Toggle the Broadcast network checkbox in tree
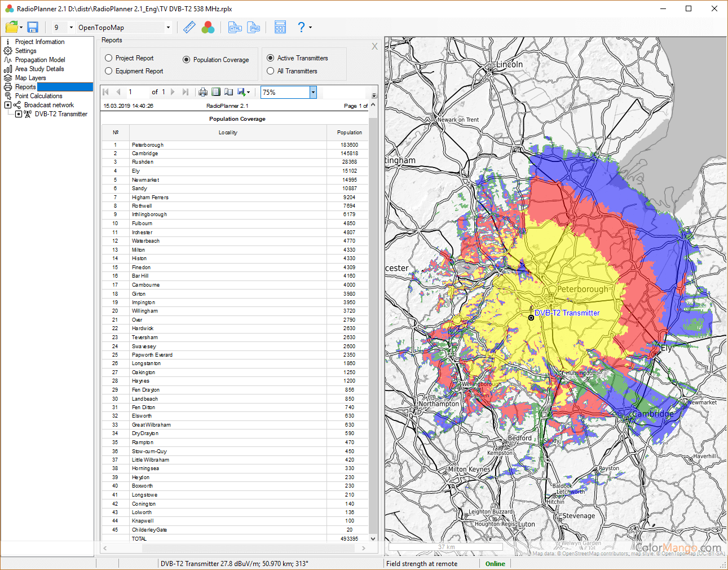Image resolution: width=728 pixels, height=570 pixels. click(8, 105)
